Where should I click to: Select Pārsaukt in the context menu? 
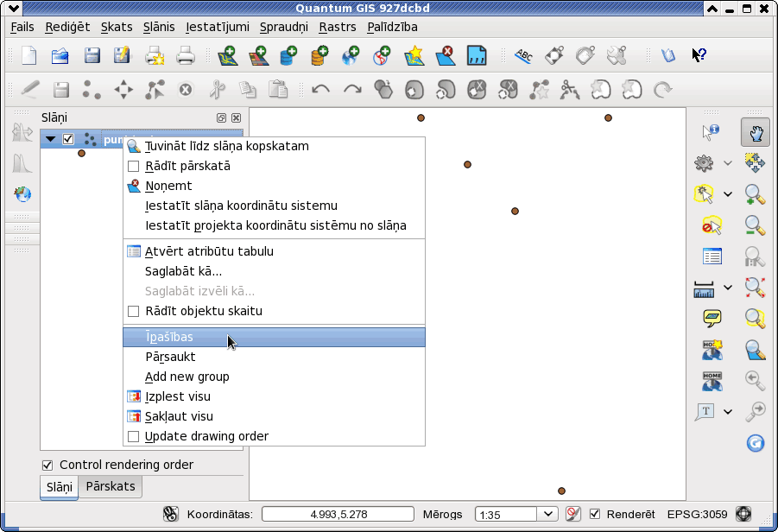click(274, 357)
